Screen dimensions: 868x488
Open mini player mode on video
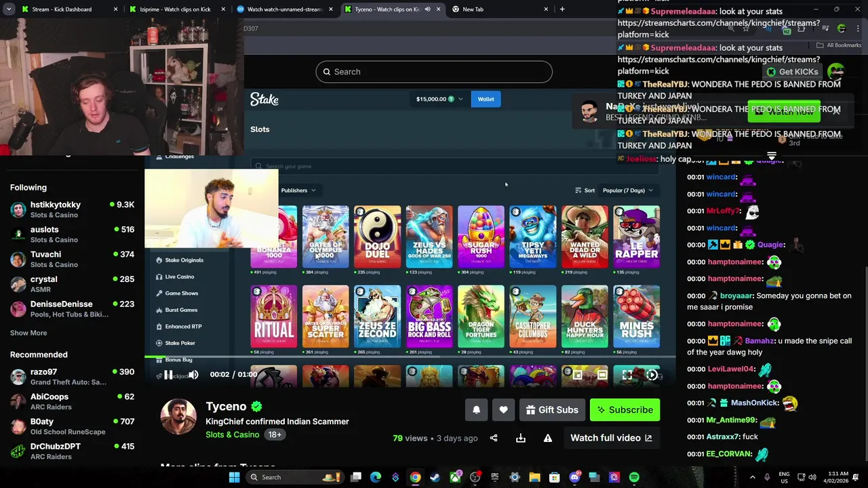click(x=577, y=375)
